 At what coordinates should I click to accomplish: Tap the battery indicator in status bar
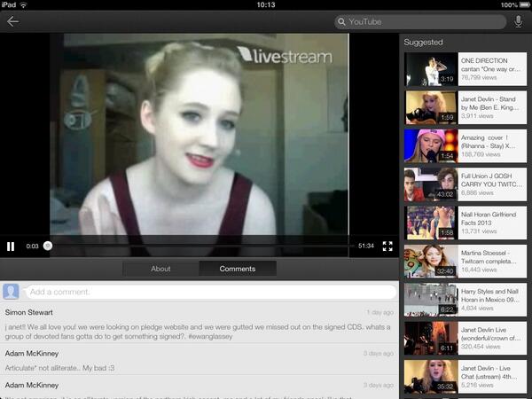click(x=525, y=4)
